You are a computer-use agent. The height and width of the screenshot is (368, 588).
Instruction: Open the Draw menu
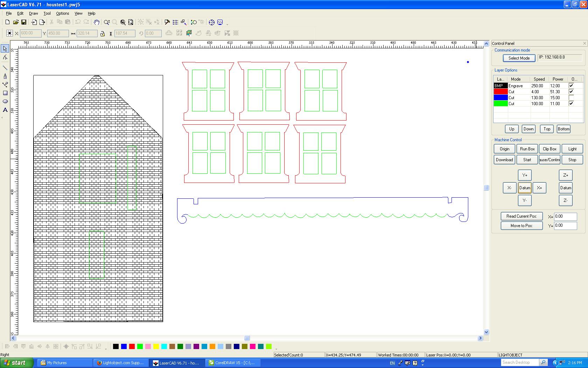pyautogui.click(x=33, y=13)
